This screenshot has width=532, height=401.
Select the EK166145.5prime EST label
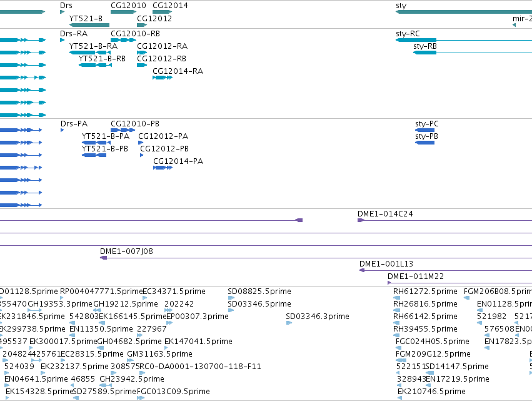[x=133, y=317]
